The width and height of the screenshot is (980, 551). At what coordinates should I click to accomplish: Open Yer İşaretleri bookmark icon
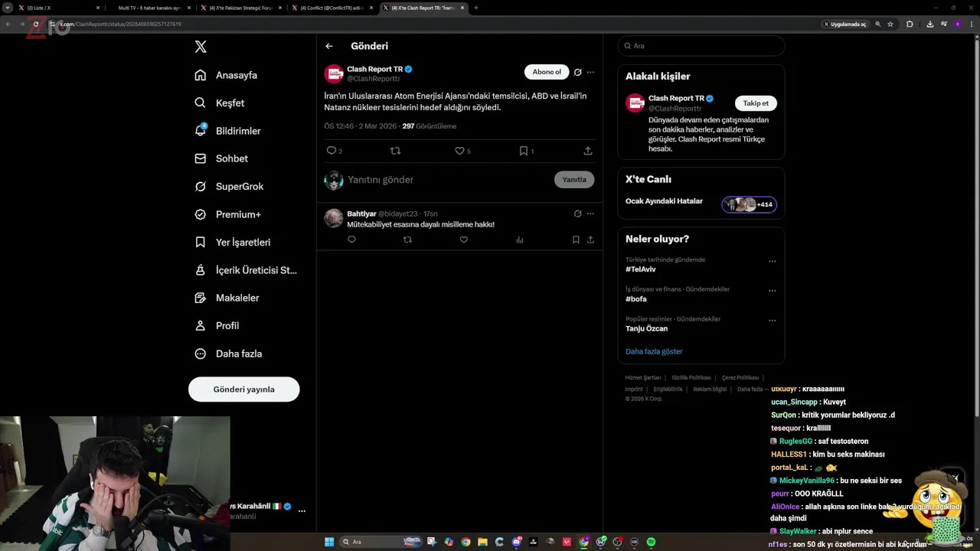[201, 242]
